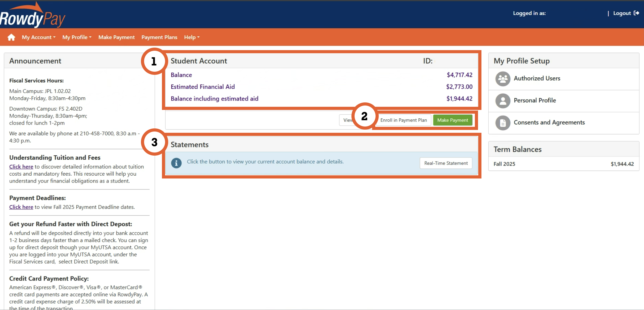Click the Logout text link
The height and width of the screenshot is (310, 644).
coord(622,13)
